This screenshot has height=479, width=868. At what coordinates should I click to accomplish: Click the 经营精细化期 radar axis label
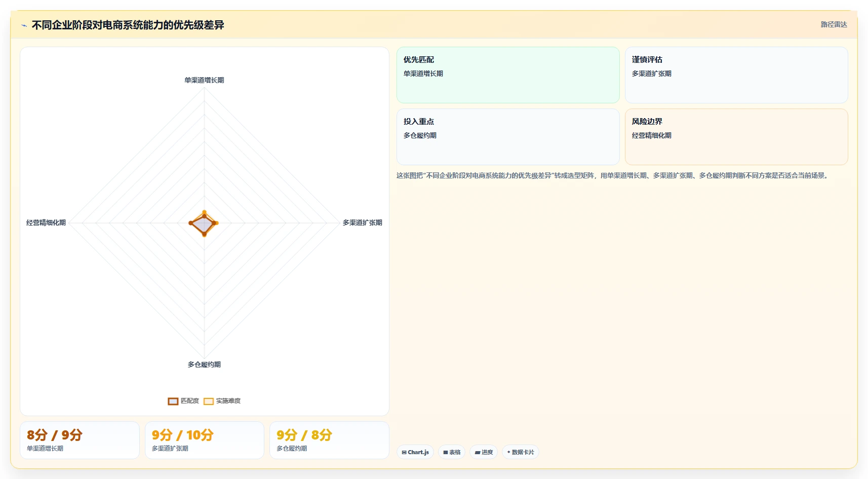[46, 223]
